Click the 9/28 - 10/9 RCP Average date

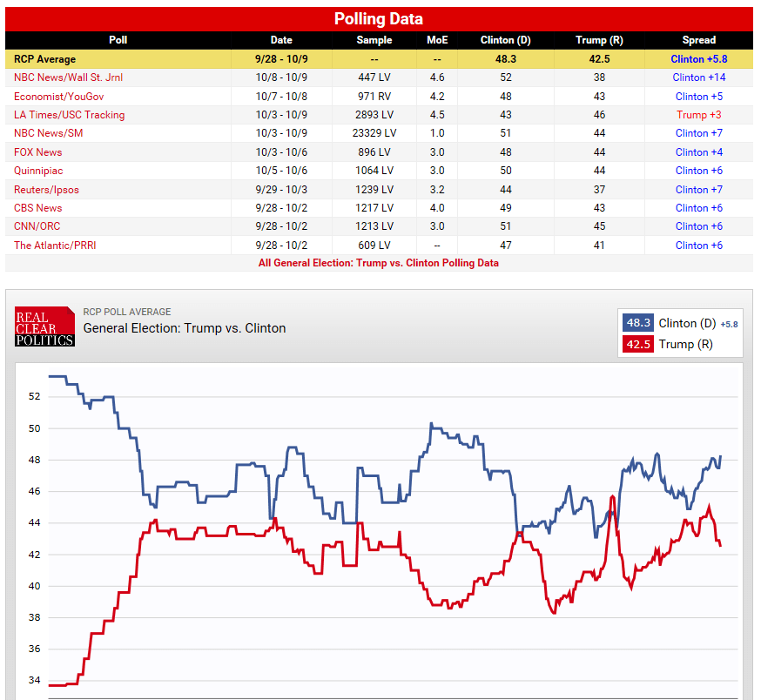click(x=281, y=59)
